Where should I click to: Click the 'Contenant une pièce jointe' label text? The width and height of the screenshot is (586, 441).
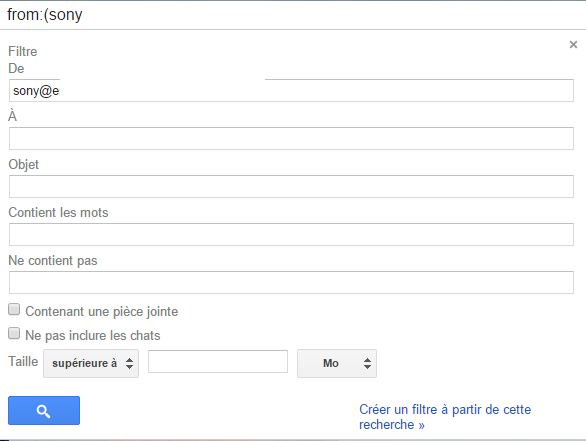tap(102, 312)
